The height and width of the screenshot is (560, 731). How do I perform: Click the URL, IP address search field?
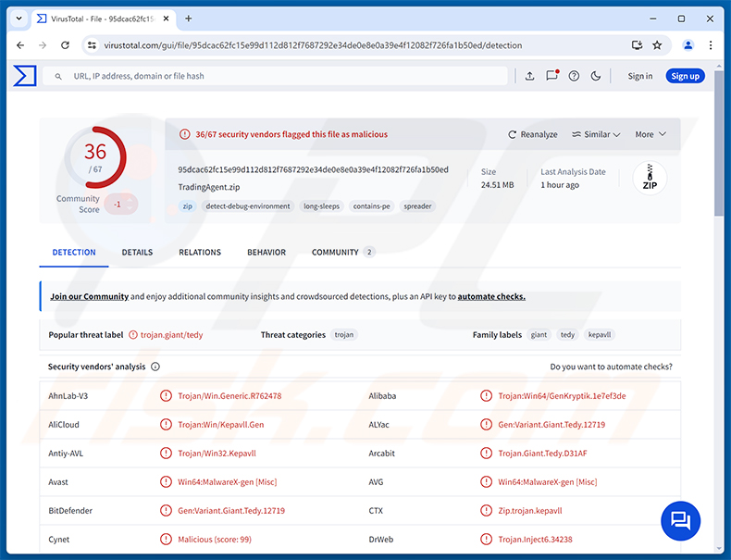click(x=275, y=76)
